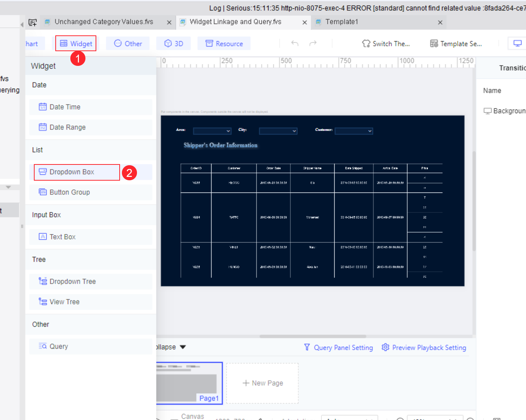Click the canvas vertical scrollbar
This screenshot has height=420, width=526.
pos(474,201)
